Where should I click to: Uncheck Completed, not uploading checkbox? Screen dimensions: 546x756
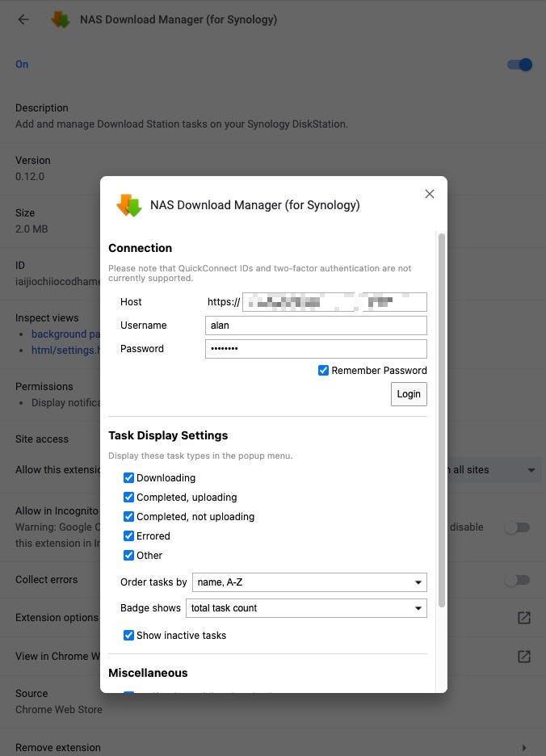tap(128, 516)
